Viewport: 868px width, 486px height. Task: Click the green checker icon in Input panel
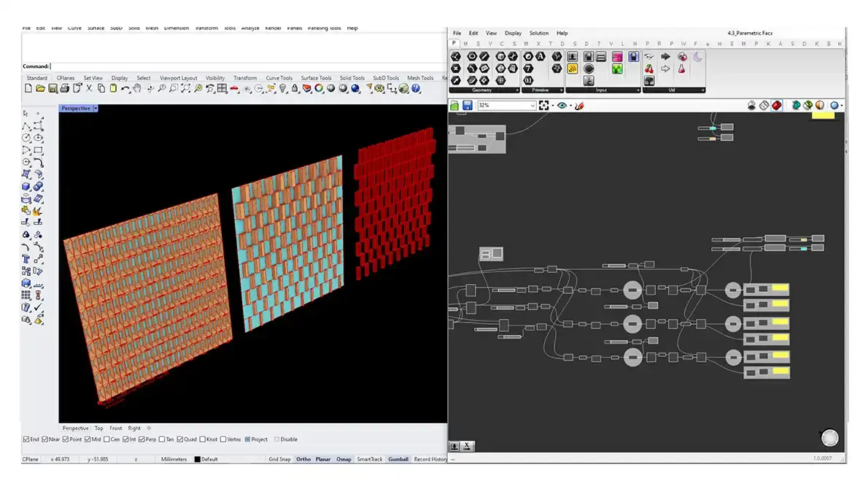tap(616, 69)
